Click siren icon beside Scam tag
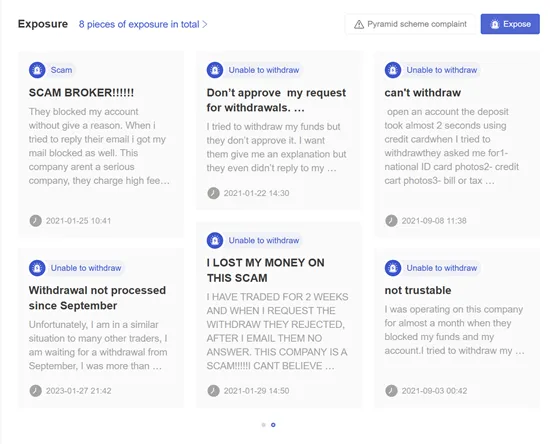The height and width of the screenshot is (444, 554). coord(37,70)
